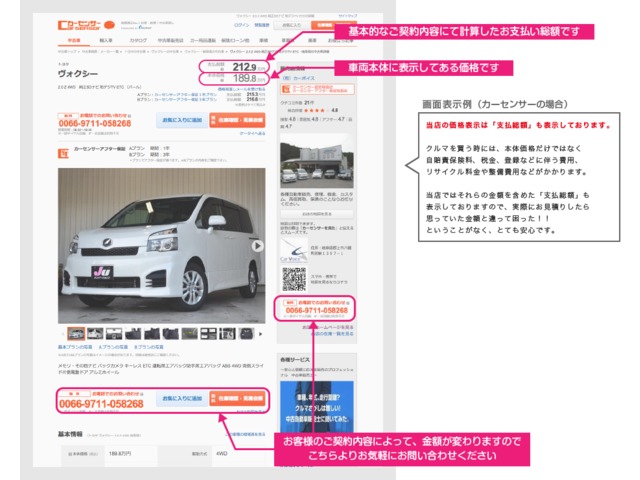The height and width of the screenshot is (480, 640).
Task: Click the lower お気に入りに追加 button under the description
Action: coord(182,398)
